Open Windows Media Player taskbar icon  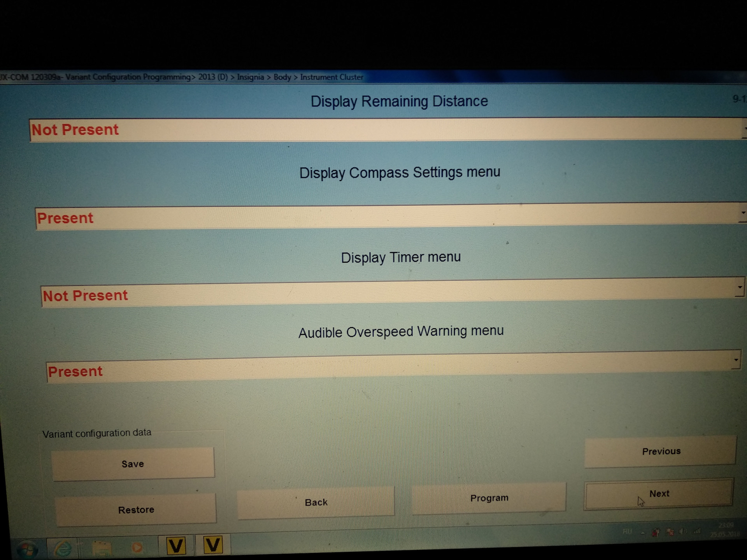137,547
